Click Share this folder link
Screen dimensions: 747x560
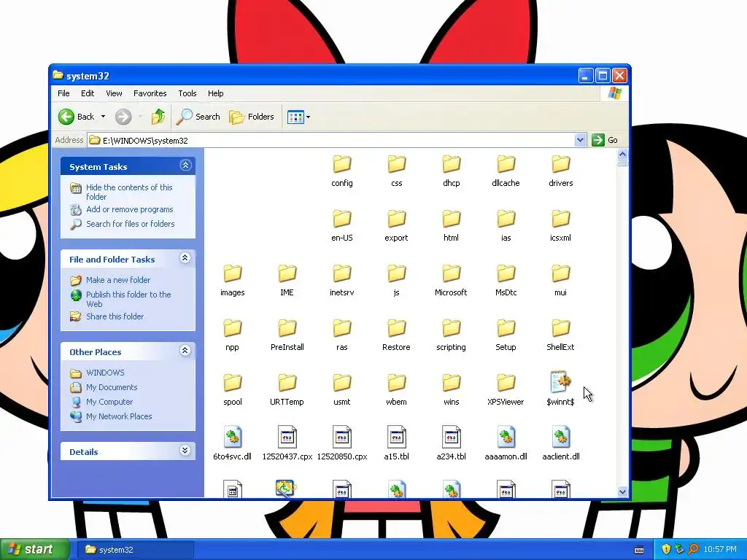(x=115, y=316)
